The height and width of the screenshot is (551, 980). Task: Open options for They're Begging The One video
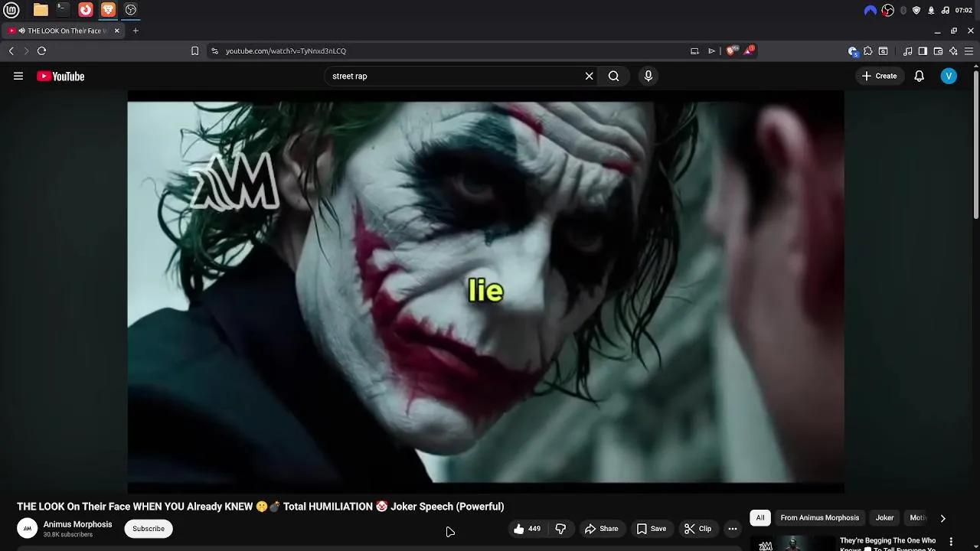click(952, 541)
